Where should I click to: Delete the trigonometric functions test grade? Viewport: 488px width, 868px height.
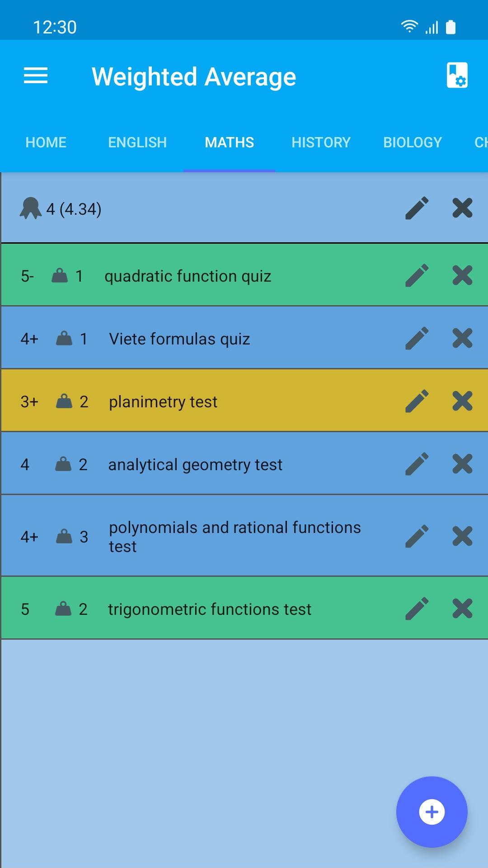point(462,609)
